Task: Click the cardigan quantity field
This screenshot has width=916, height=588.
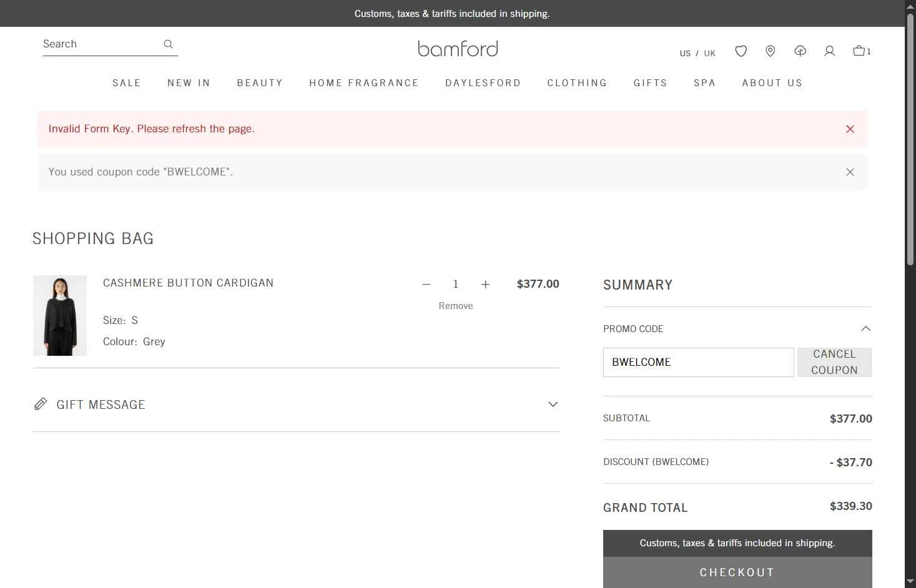Action: click(x=456, y=285)
